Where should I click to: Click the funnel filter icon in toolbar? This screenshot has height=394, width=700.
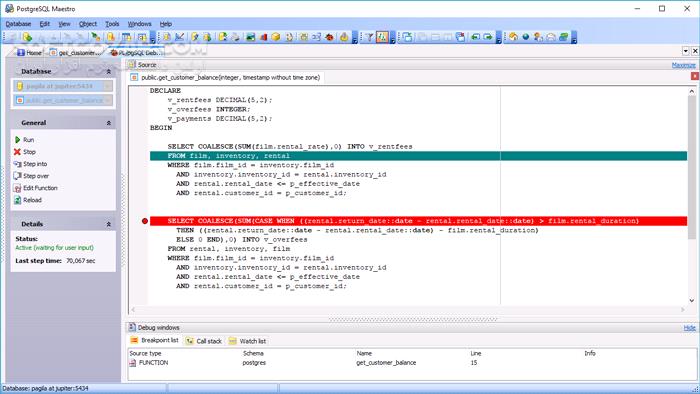(x=369, y=37)
